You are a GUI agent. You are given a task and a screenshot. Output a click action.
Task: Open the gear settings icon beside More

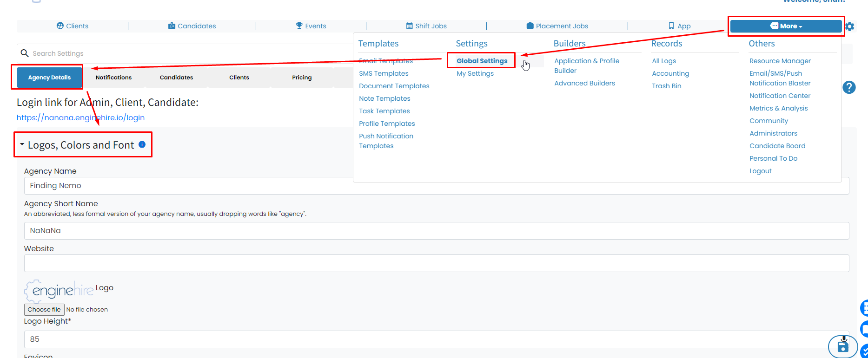pos(850,26)
